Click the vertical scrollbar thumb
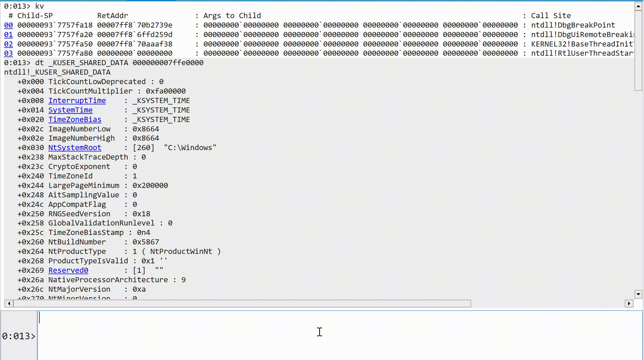The height and width of the screenshot is (360, 644). pyautogui.click(x=638, y=50)
